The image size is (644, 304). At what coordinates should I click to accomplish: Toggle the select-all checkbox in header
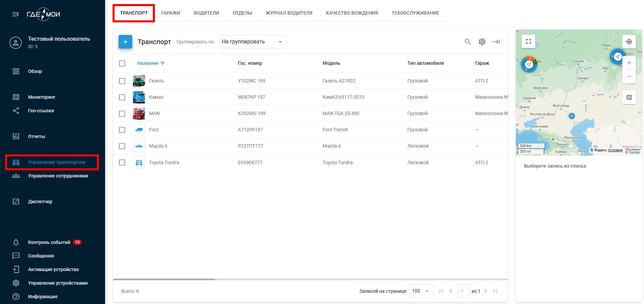click(122, 63)
